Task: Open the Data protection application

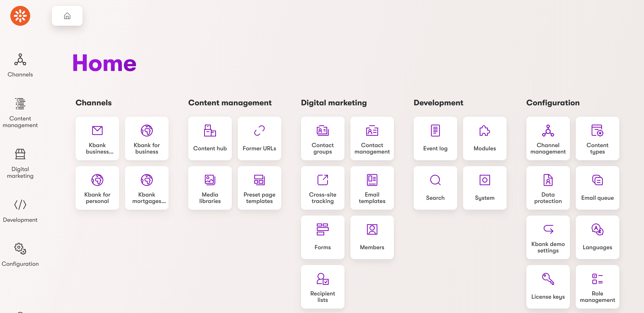Action: (548, 188)
